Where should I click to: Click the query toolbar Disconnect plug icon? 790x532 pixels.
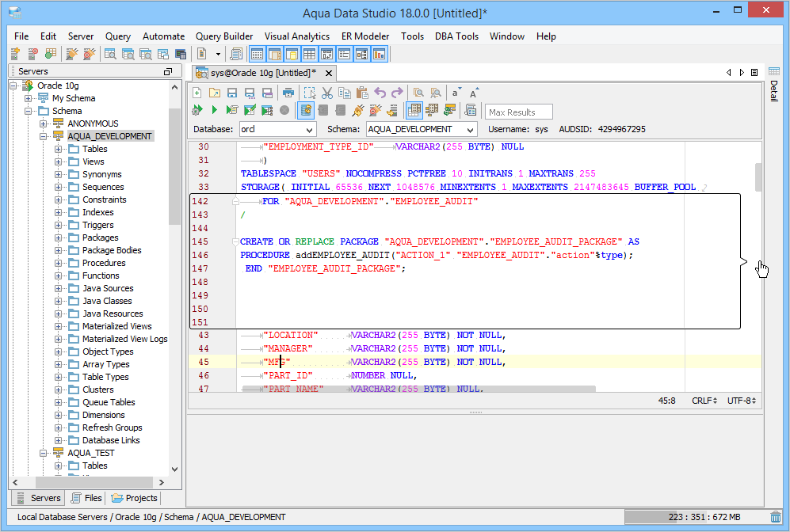[376, 110]
